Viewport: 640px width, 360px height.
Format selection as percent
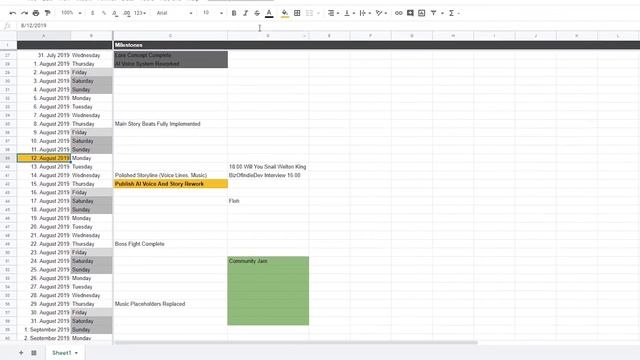[104, 13]
